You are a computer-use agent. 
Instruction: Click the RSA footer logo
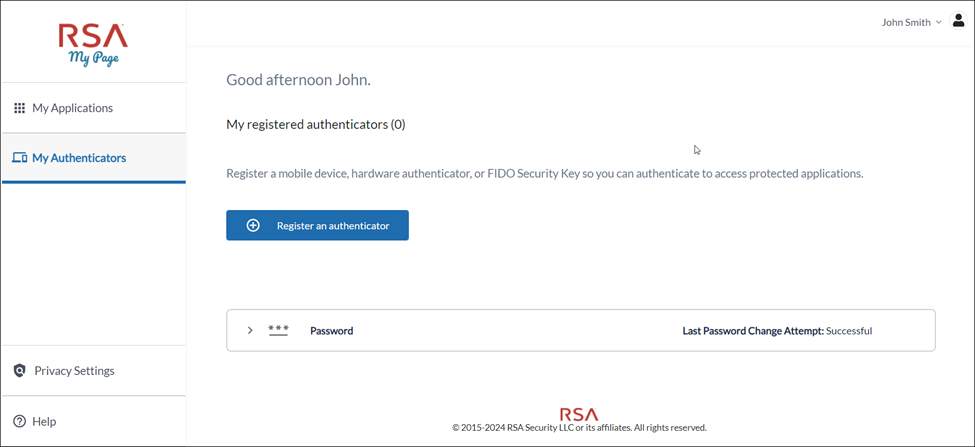tap(579, 413)
